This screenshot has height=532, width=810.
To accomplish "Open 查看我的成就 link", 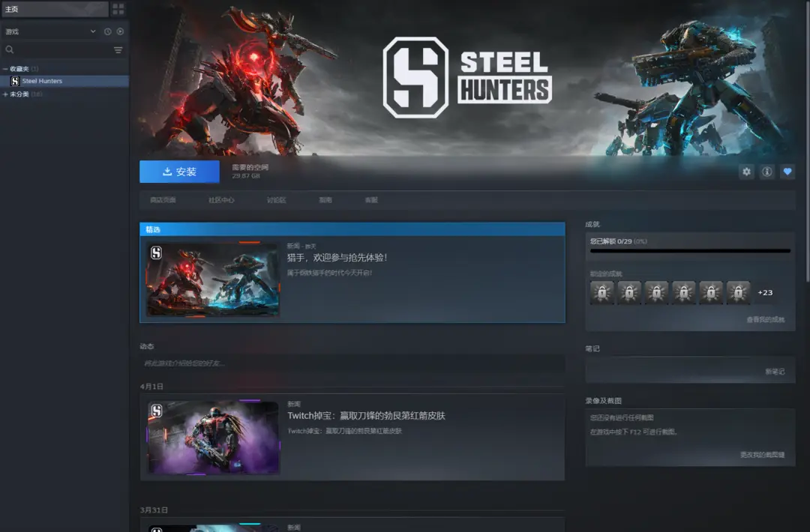I will click(x=766, y=320).
